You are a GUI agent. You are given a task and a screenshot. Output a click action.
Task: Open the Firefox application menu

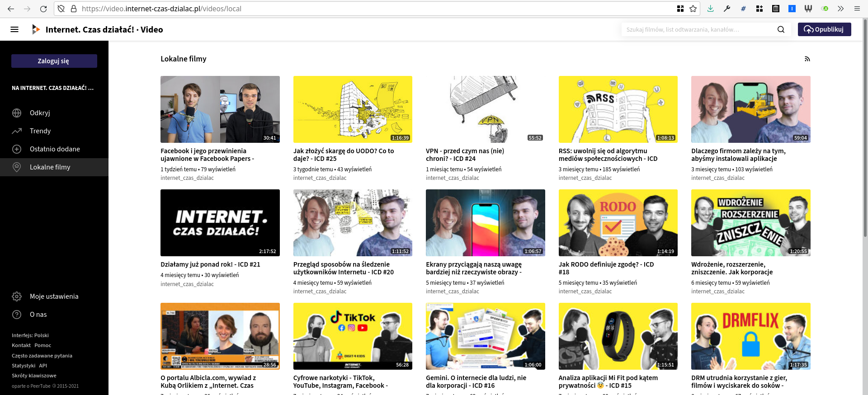pos(857,9)
